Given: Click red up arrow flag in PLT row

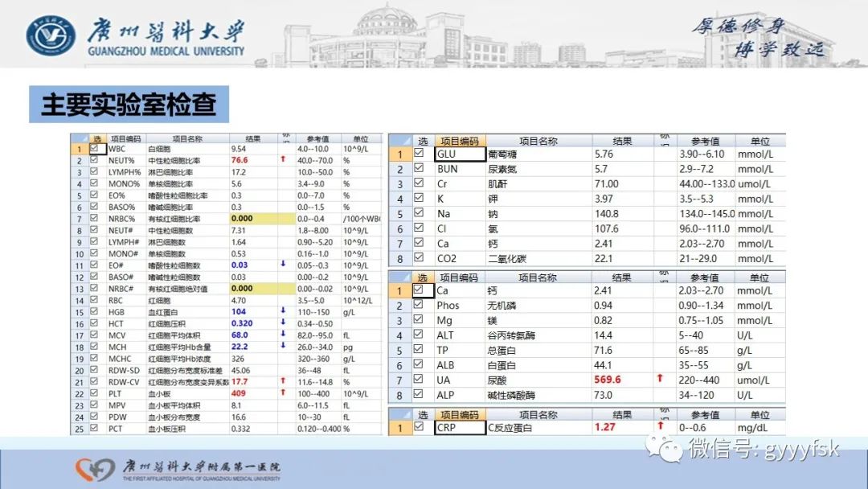Looking at the screenshot, I should [283, 392].
